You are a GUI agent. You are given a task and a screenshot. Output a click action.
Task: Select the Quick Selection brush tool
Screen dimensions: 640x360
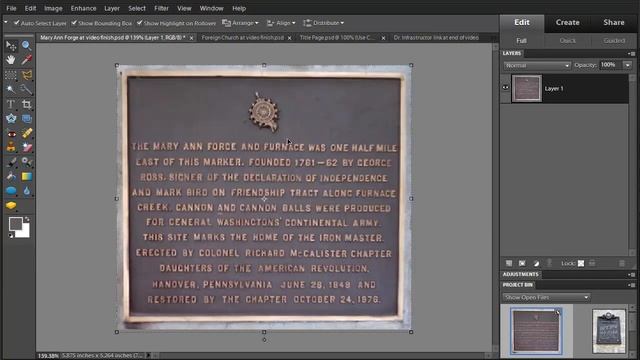[27, 89]
